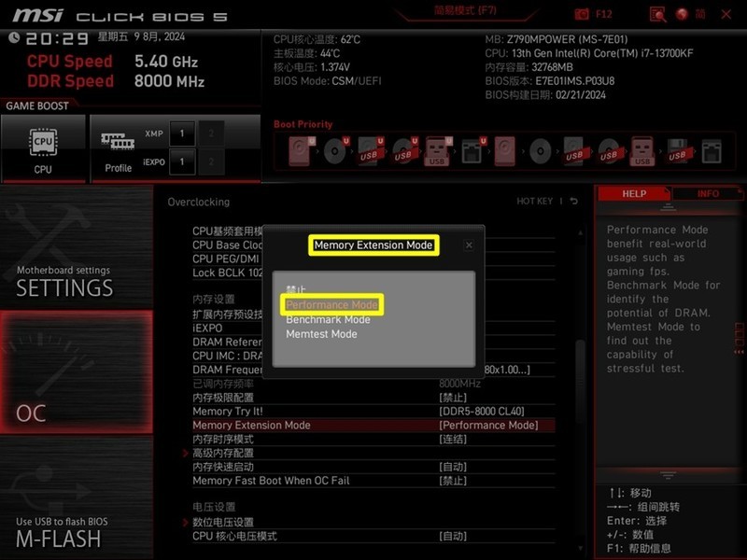
Task: Enable iEXPO profile 2
Action: click(x=211, y=161)
